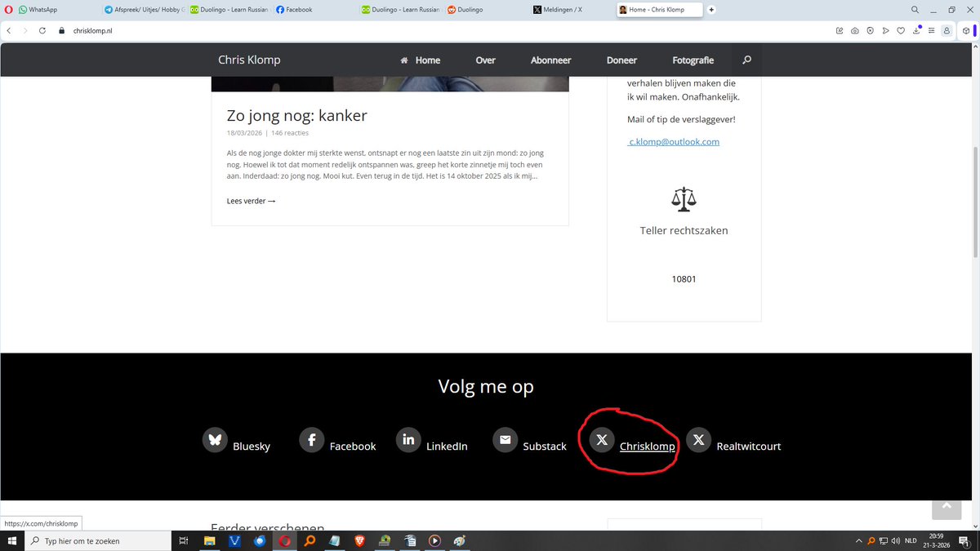Click the Windows search box
Viewport: 980px width, 551px height.
tap(97, 540)
